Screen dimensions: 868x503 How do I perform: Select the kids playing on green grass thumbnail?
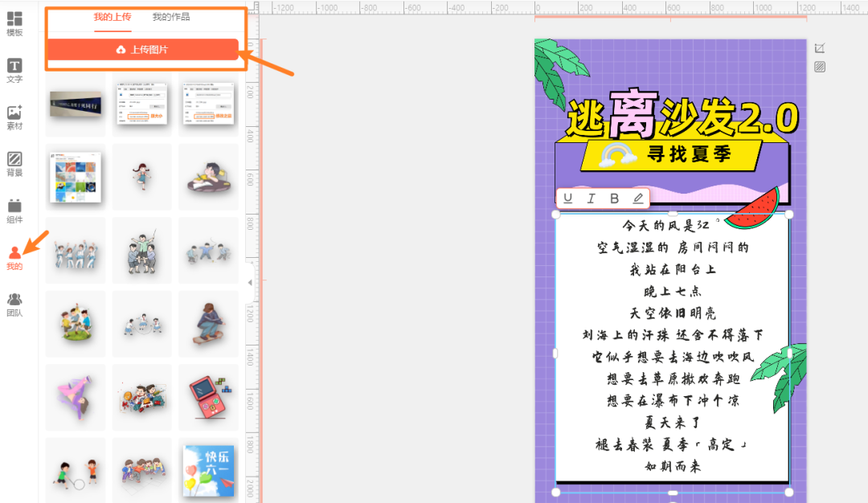coord(76,324)
